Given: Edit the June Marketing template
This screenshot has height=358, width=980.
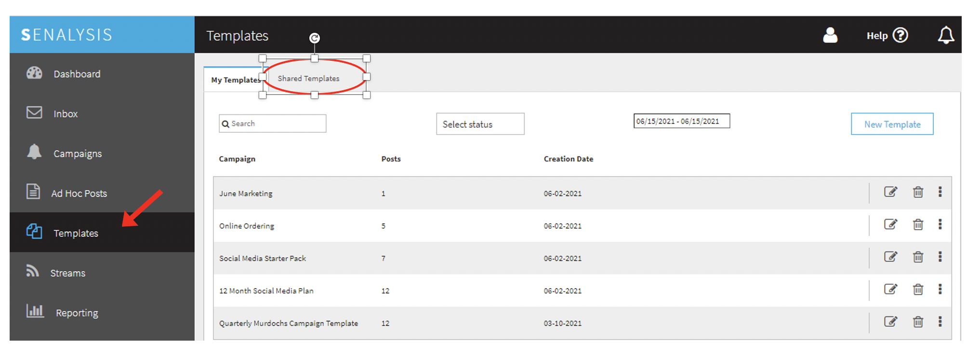Looking at the screenshot, I should tap(890, 192).
